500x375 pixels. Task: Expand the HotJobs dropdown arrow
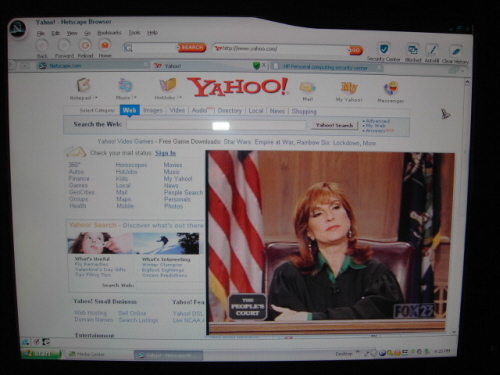point(180,97)
